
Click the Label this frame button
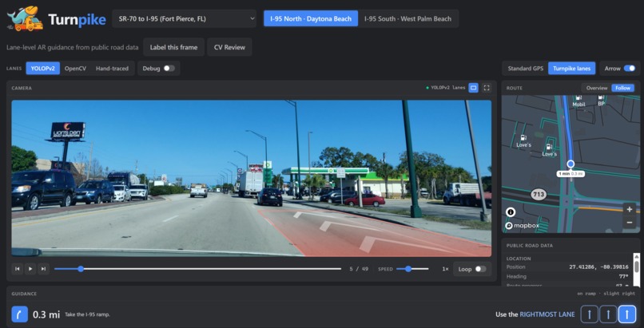[173, 47]
